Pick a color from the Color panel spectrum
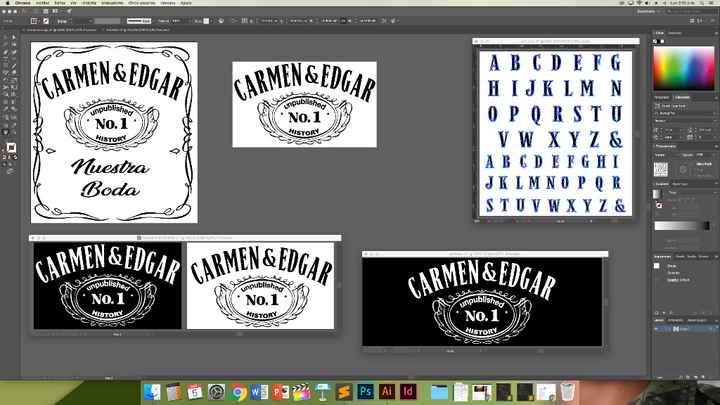Screen dimensions: 720x405 pos(684,68)
